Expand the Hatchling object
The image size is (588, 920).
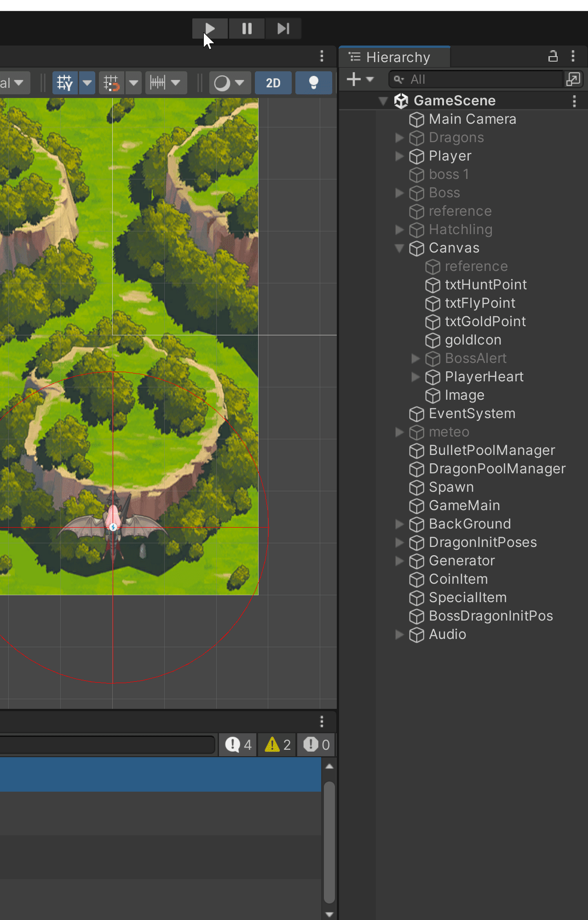pos(399,230)
